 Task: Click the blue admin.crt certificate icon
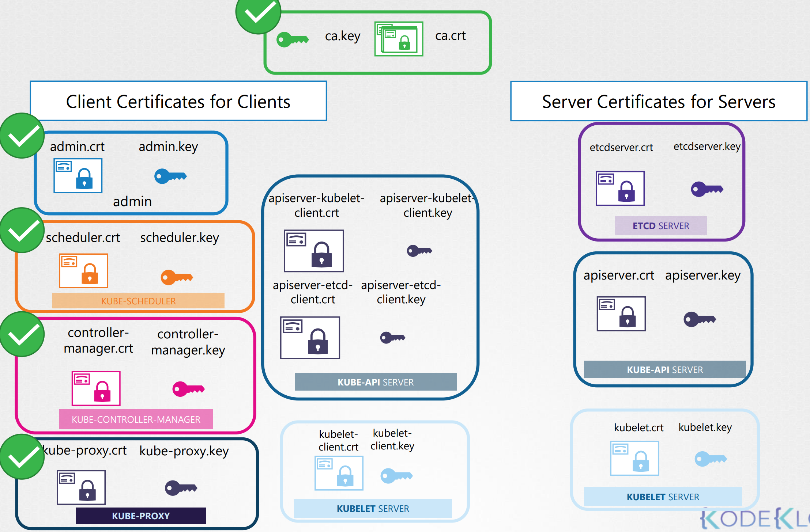pyautogui.click(x=78, y=176)
